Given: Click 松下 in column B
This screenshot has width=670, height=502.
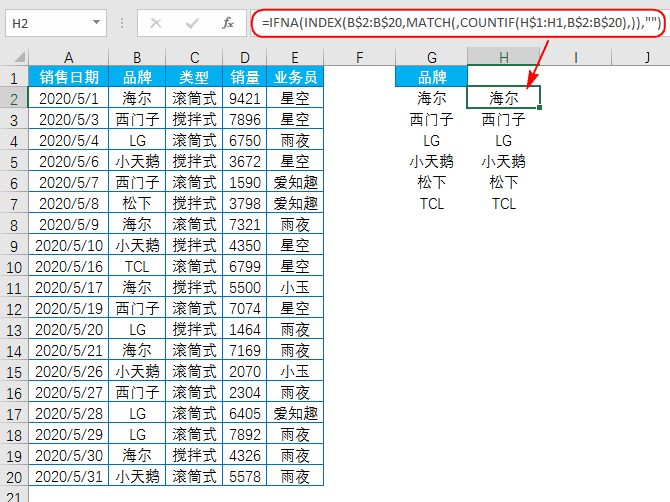Looking at the screenshot, I should coord(137,203).
